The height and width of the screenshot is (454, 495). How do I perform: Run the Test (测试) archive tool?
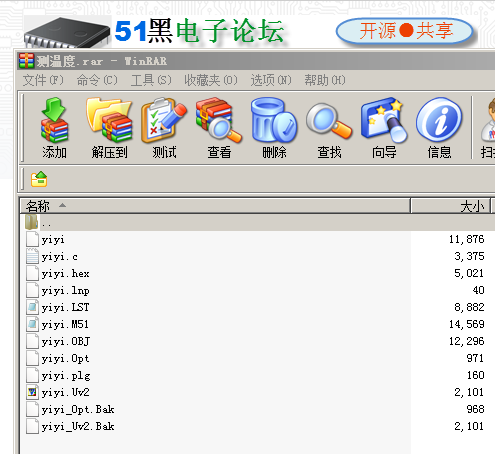pos(164,127)
